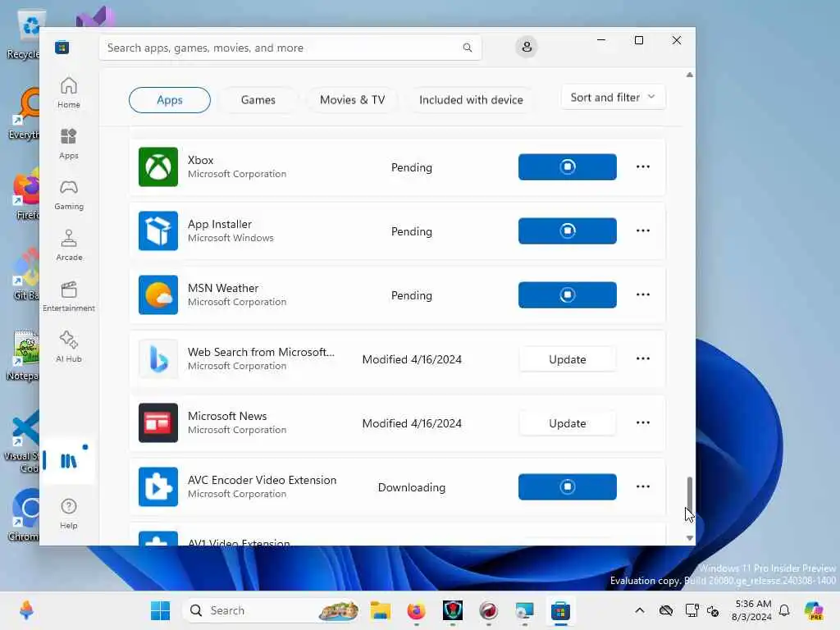Select the Apps filter tab

pyautogui.click(x=169, y=100)
